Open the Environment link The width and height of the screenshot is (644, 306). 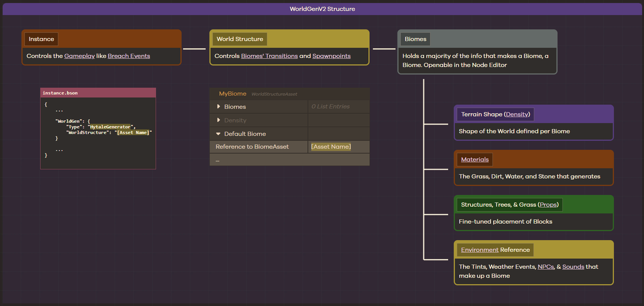(480, 250)
